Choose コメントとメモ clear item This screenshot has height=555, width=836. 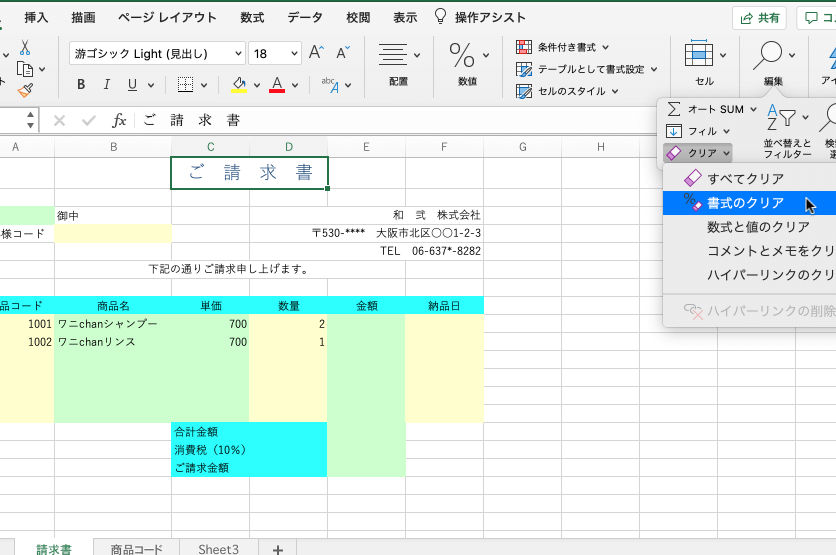pos(749,251)
